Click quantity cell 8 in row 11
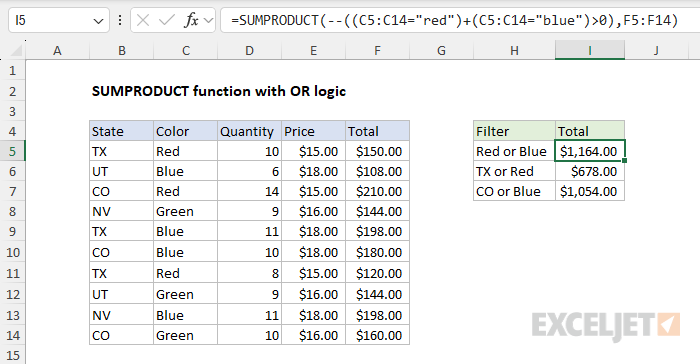Viewport: 700px width, 364px height. pyautogui.click(x=250, y=273)
